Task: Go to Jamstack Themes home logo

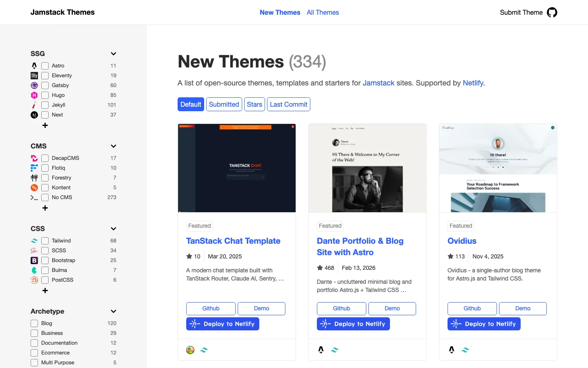Action: pos(62,12)
